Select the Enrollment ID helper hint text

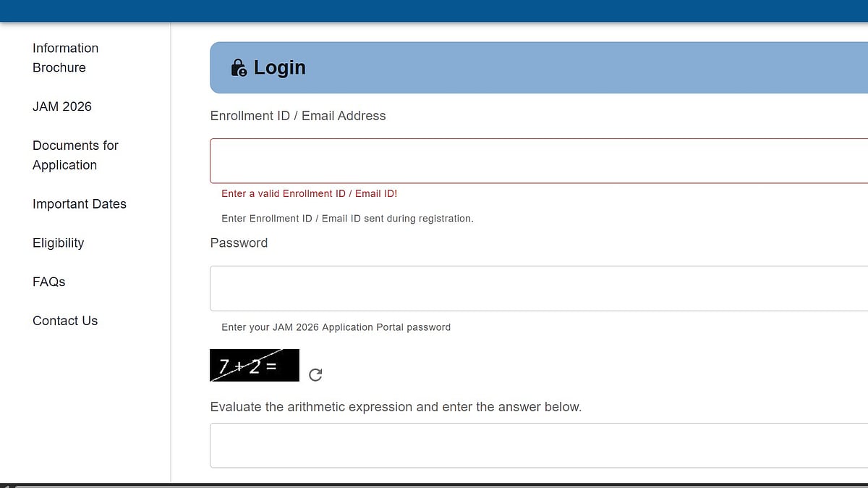[347, 218]
